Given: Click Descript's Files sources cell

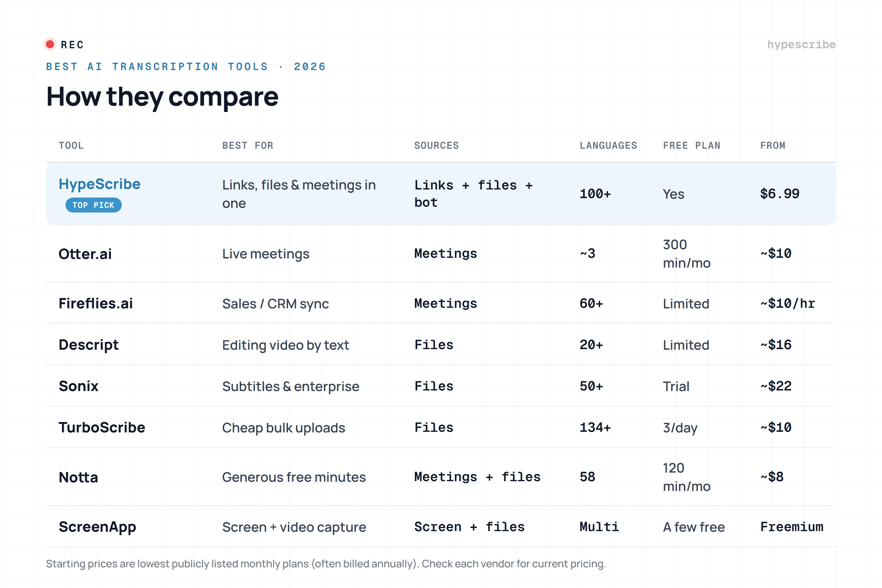Looking at the screenshot, I should coord(434,345).
